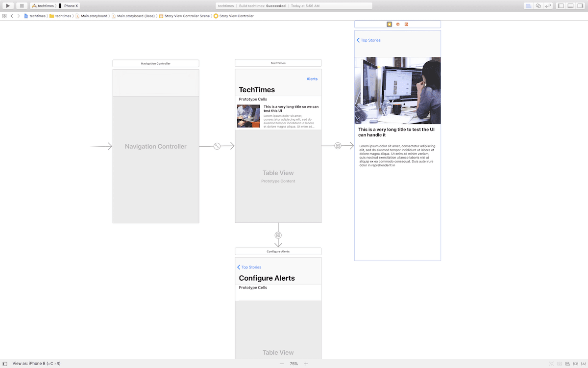Click the Add New Constraints pin icon
This screenshot has width=588, height=368.
click(575, 364)
